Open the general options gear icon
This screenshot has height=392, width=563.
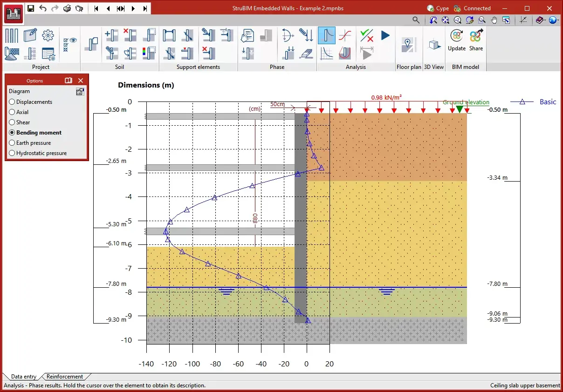coord(48,35)
